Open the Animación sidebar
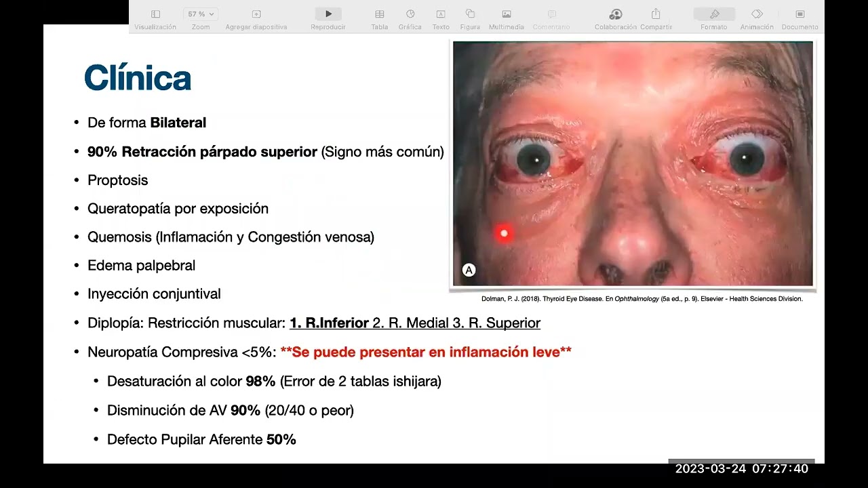Image resolution: width=868 pixels, height=488 pixels. [757, 19]
